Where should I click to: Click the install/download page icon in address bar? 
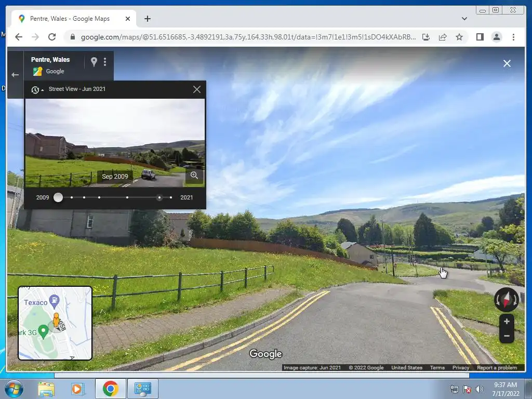tap(426, 37)
